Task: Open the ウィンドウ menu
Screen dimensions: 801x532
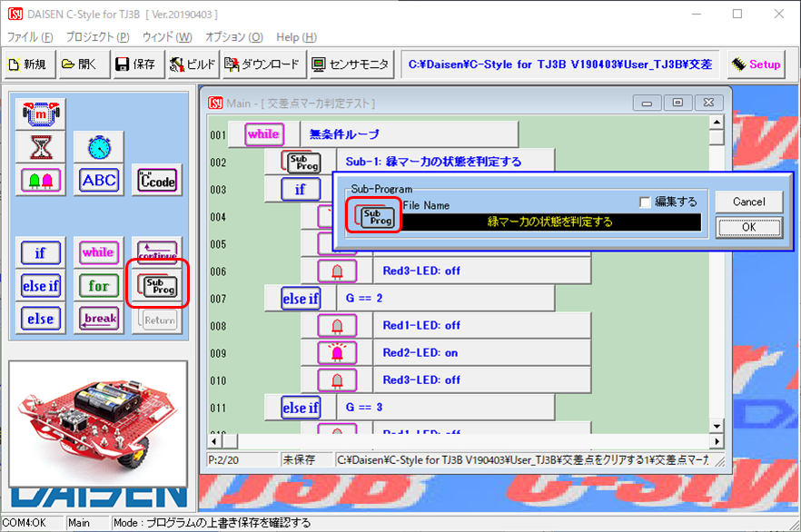Action: (x=167, y=37)
